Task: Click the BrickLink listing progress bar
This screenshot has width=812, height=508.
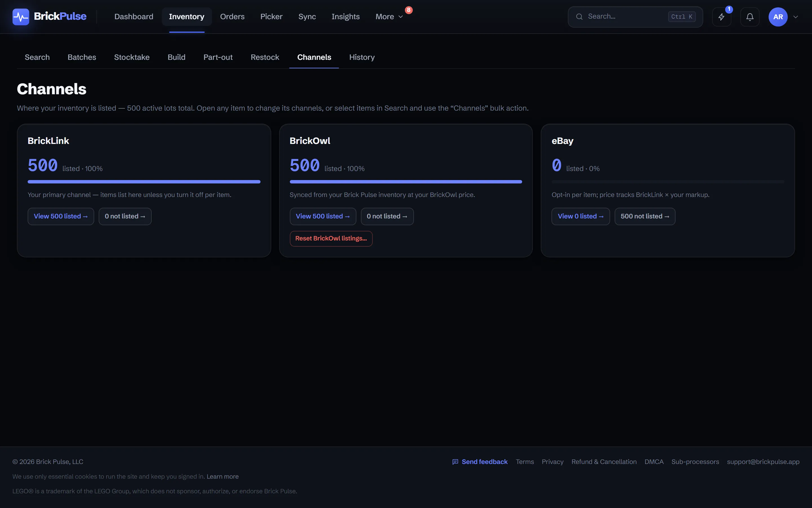Action: (144, 182)
